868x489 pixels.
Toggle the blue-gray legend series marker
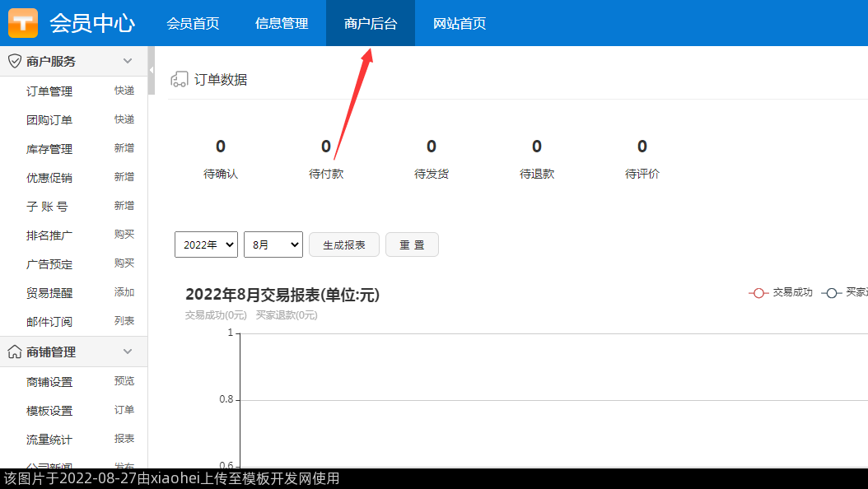(831, 292)
